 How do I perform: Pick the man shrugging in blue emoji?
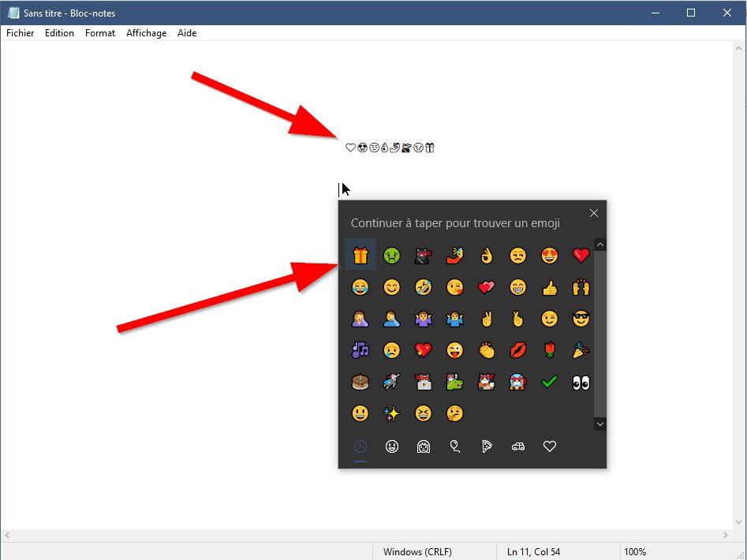(x=454, y=319)
